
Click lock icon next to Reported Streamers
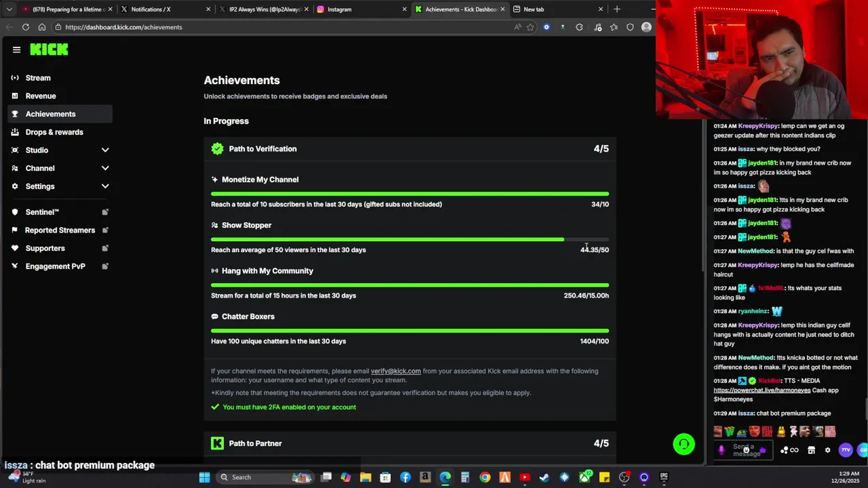(x=105, y=230)
